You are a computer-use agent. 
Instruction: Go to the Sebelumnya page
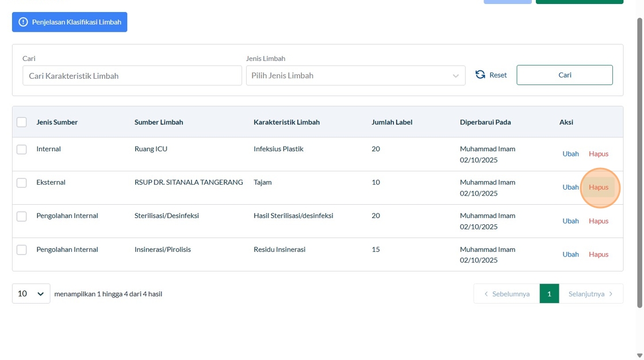[x=507, y=294]
